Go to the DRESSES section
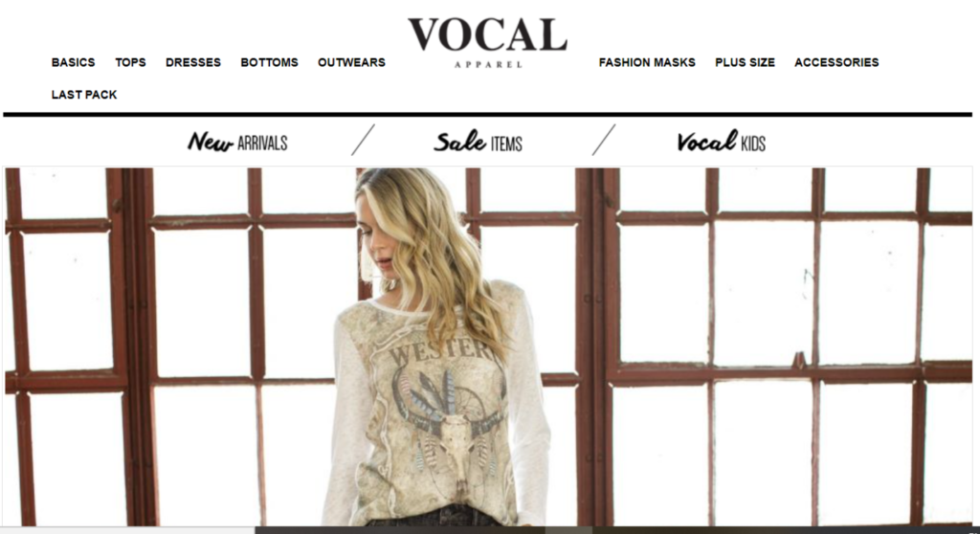Image resolution: width=980 pixels, height=534 pixels. [x=193, y=62]
